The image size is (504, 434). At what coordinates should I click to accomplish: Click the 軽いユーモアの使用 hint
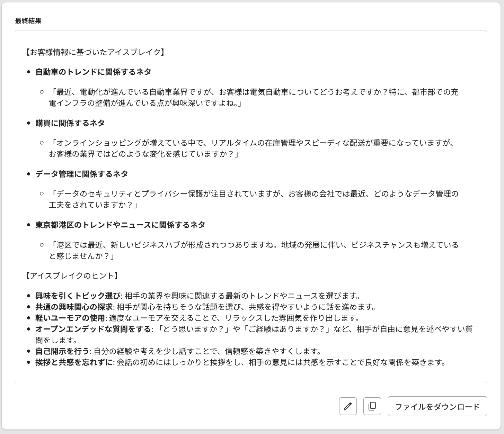click(x=70, y=318)
